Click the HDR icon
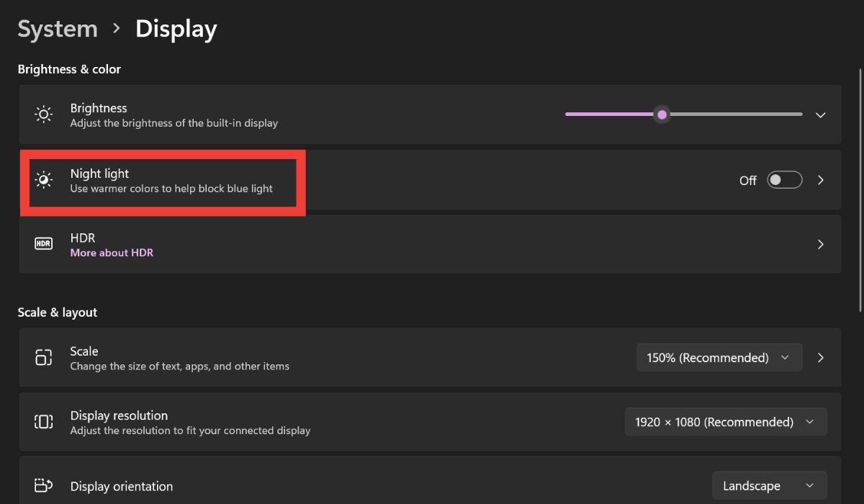864x504 pixels. click(43, 243)
